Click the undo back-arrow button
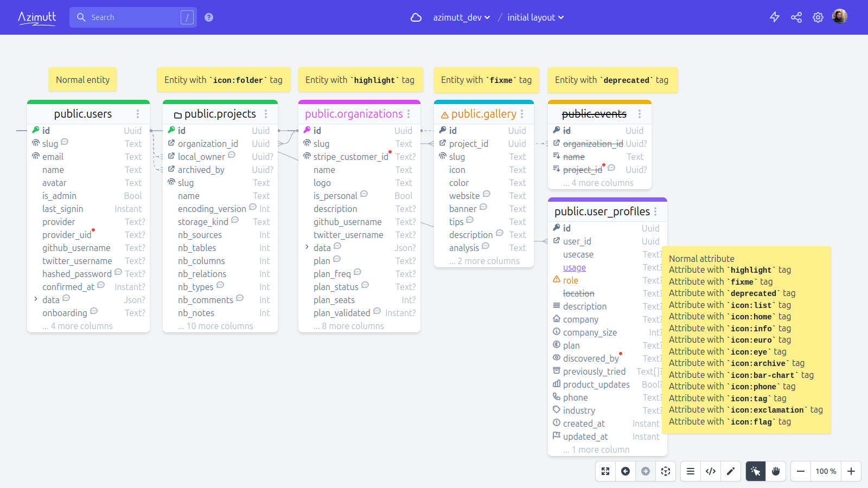The image size is (868, 488). (x=626, y=471)
